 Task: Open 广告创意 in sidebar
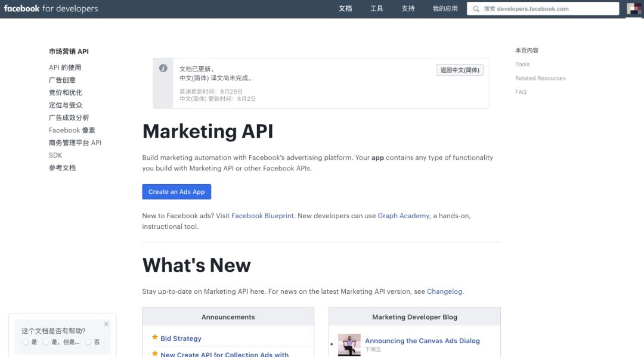click(x=62, y=80)
